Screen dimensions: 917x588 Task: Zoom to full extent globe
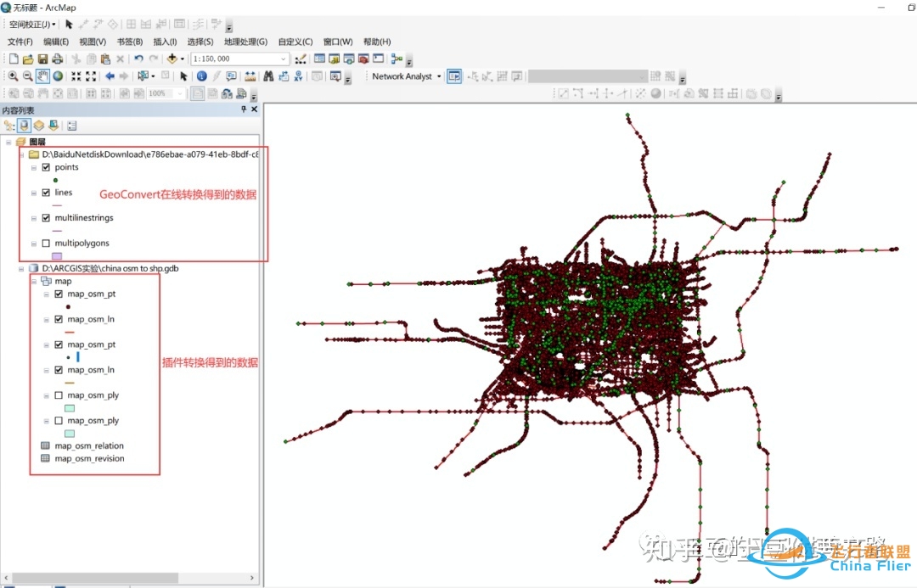click(x=58, y=76)
